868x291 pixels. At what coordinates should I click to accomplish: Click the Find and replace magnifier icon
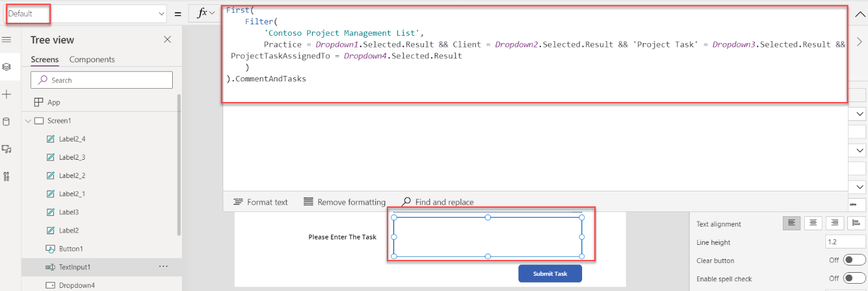coord(406,202)
